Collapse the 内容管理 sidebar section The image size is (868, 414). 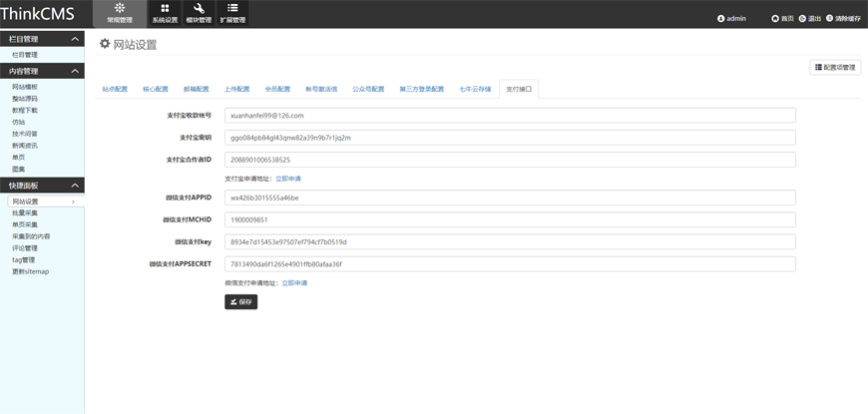point(75,72)
